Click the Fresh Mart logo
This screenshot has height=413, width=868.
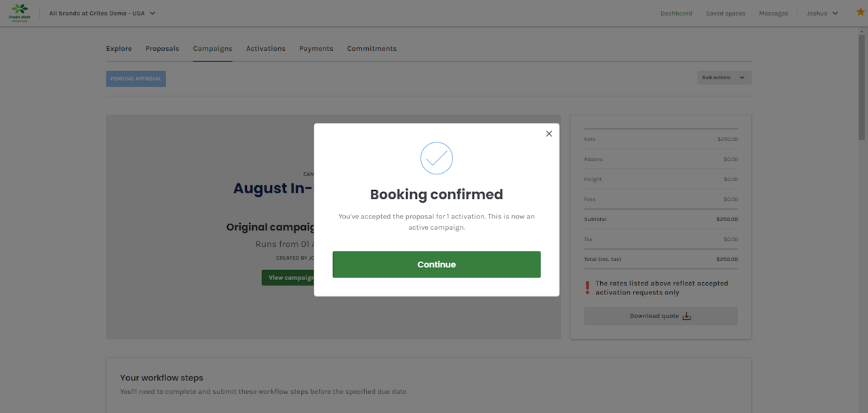(x=19, y=13)
